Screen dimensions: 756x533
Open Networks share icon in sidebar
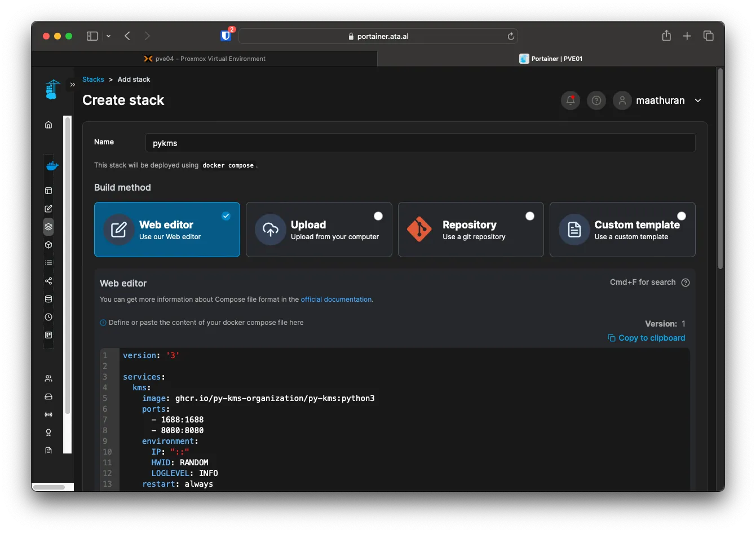[x=48, y=281]
